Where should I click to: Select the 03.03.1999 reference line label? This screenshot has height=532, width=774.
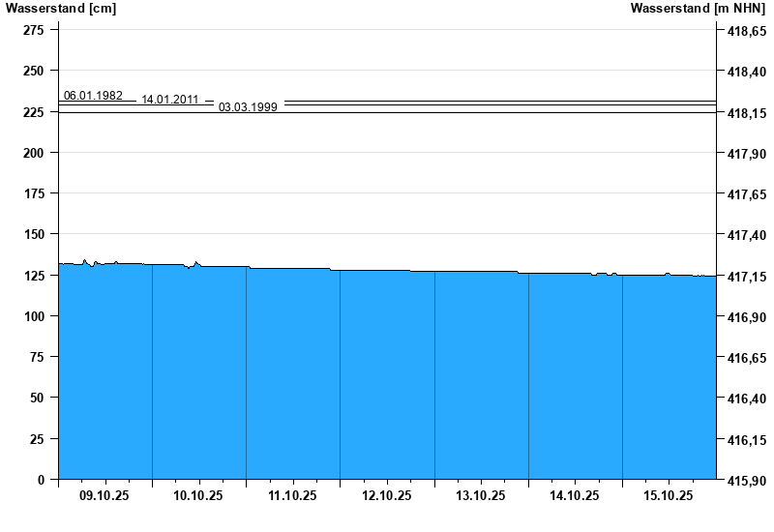[x=248, y=107]
